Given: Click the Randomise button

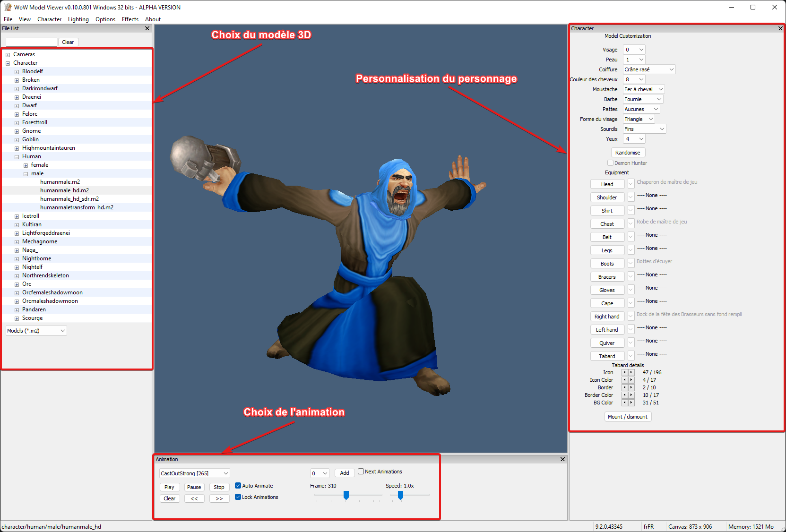Looking at the screenshot, I should click(628, 153).
